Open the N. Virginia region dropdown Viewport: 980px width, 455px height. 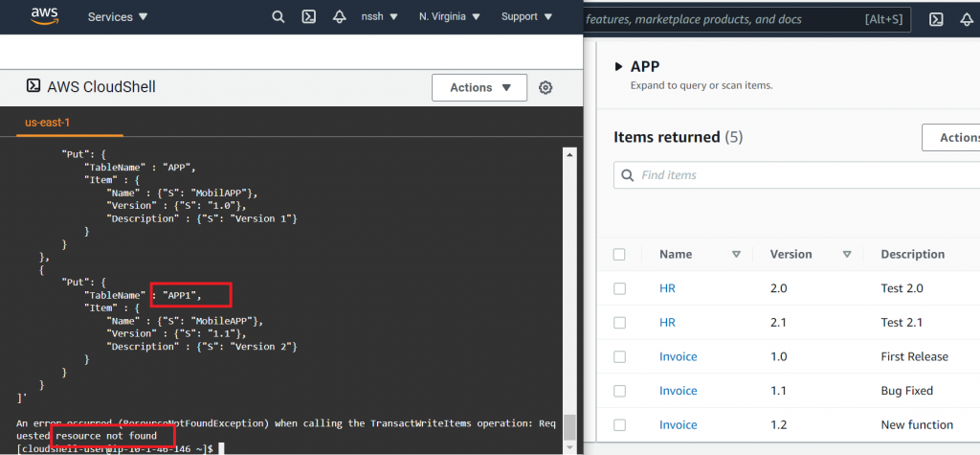450,17
